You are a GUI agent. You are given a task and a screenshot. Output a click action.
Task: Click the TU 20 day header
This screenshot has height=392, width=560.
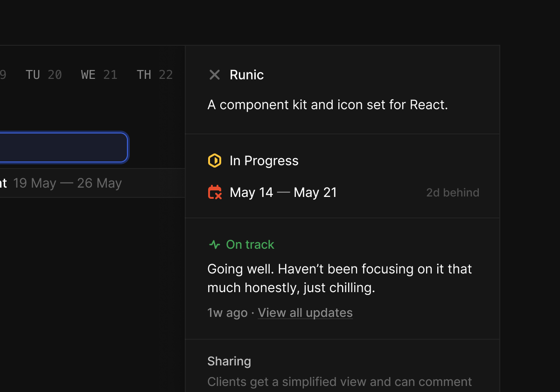(x=44, y=75)
